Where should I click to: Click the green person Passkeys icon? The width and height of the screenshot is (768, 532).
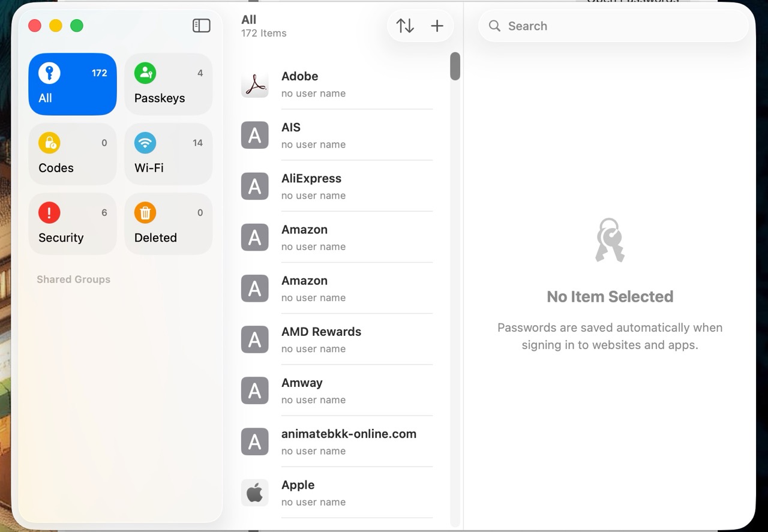[x=145, y=73]
